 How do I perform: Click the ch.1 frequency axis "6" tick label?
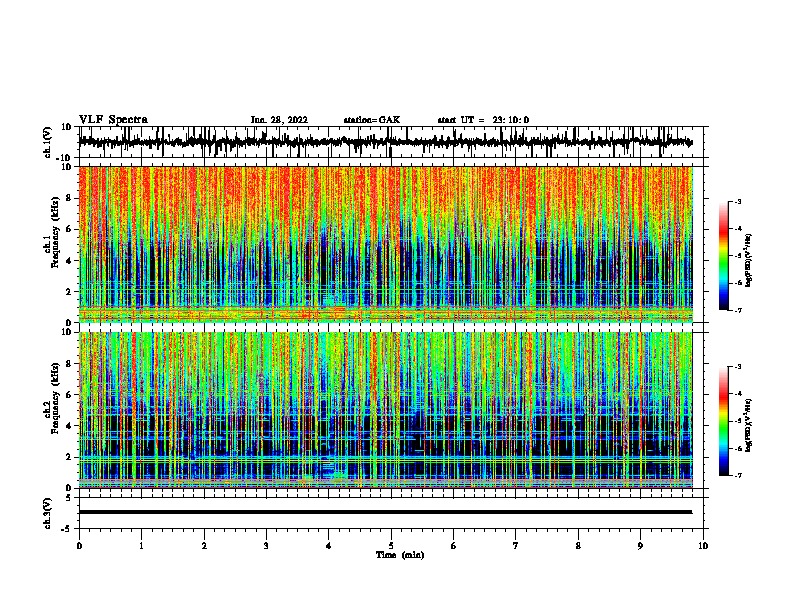tap(69, 229)
